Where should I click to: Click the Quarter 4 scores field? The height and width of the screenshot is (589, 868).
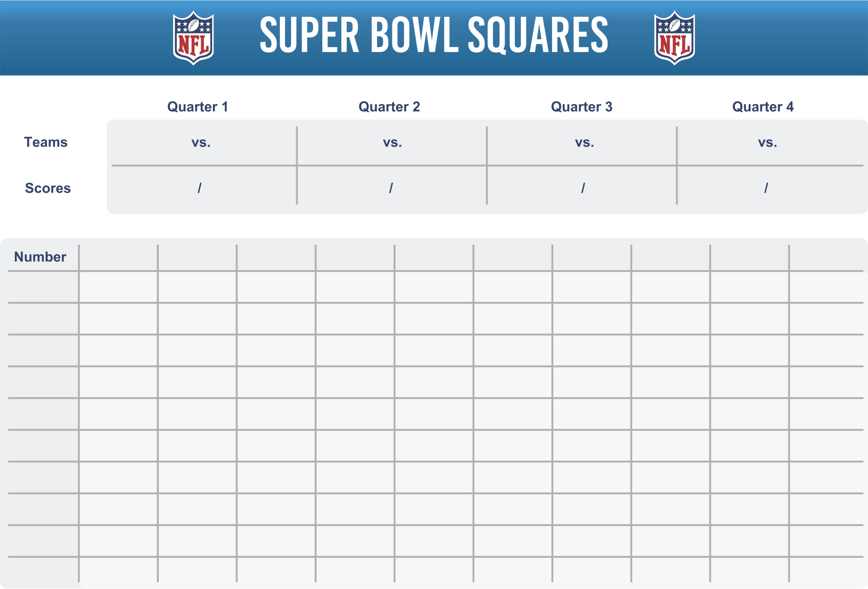point(772,188)
